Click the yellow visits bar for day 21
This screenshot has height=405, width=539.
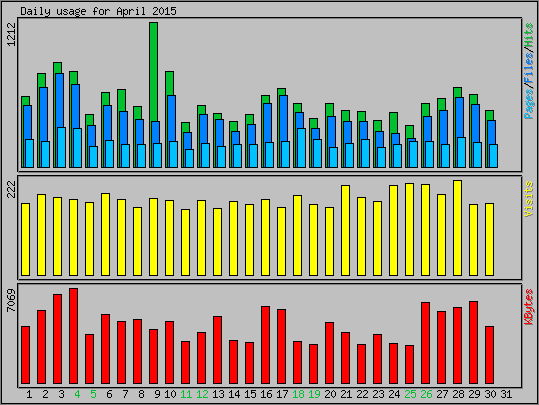pyautogui.click(x=345, y=230)
